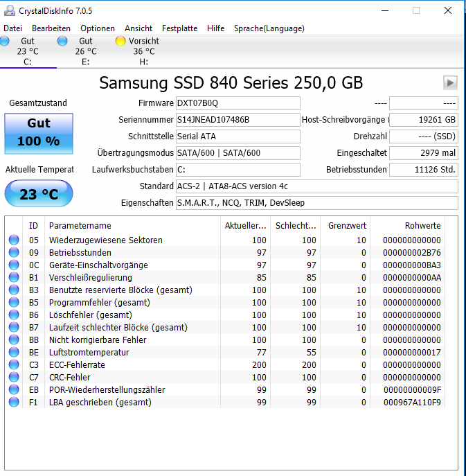Click the ID column header
This screenshot has width=466, height=476.
click(x=33, y=226)
